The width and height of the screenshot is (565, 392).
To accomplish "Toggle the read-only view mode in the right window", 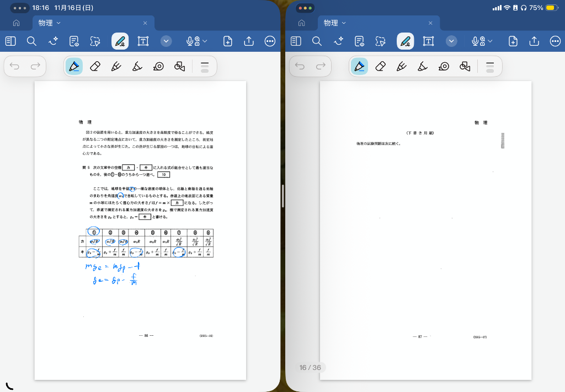I will coord(359,41).
